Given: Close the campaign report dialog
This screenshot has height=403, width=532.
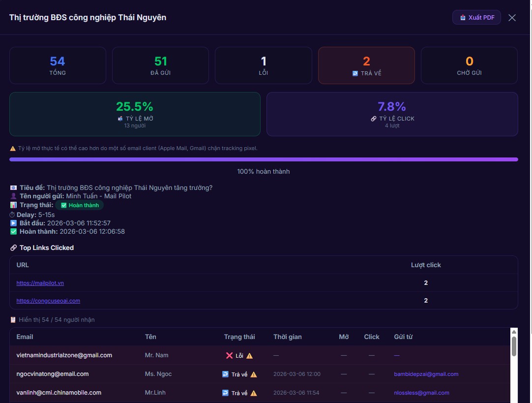Looking at the screenshot, I should [512, 18].
